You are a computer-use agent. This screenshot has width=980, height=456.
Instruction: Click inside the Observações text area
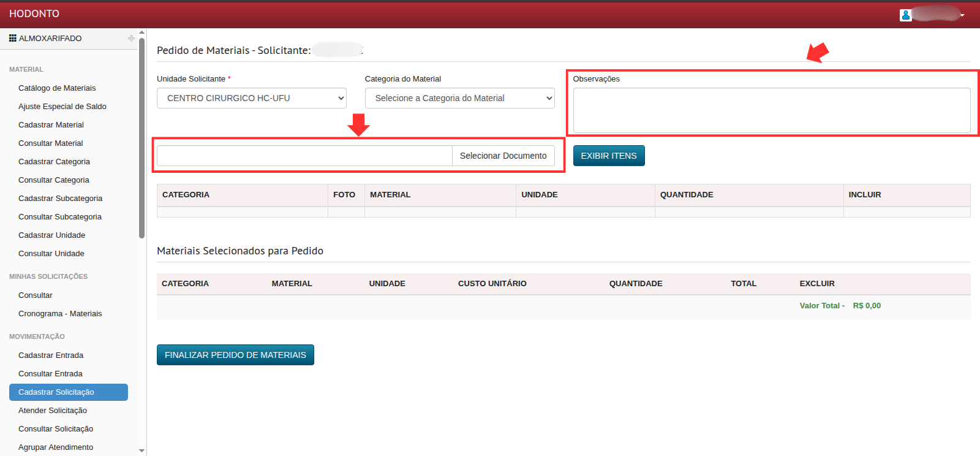[x=771, y=110]
